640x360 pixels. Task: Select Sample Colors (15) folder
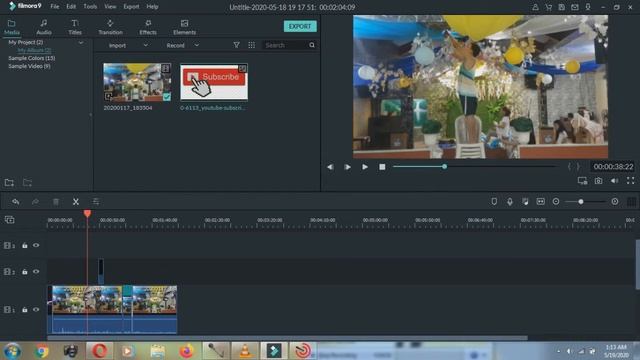click(32, 58)
